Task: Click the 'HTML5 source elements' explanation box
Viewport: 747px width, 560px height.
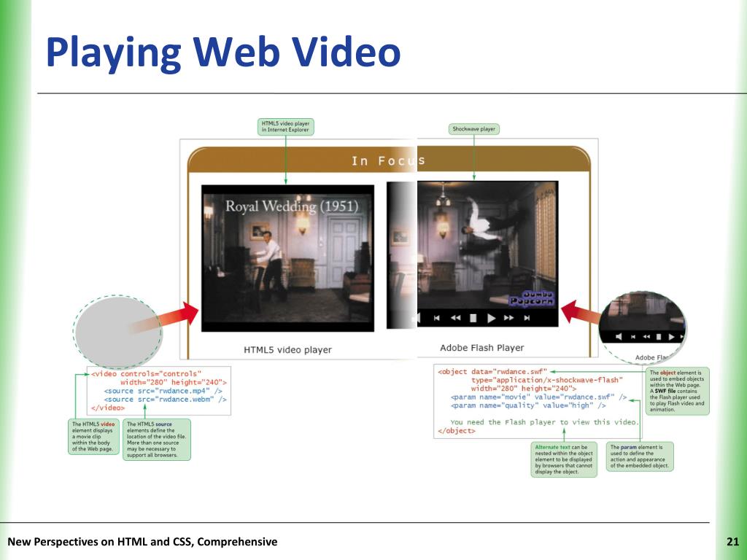Action: (x=157, y=440)
